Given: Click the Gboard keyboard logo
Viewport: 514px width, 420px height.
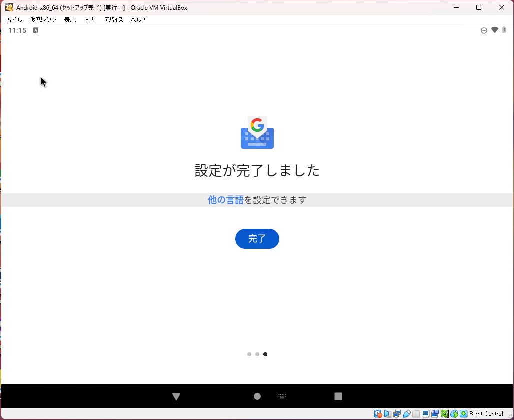Looking at the screenshot, I should click(x=257, y=132).
